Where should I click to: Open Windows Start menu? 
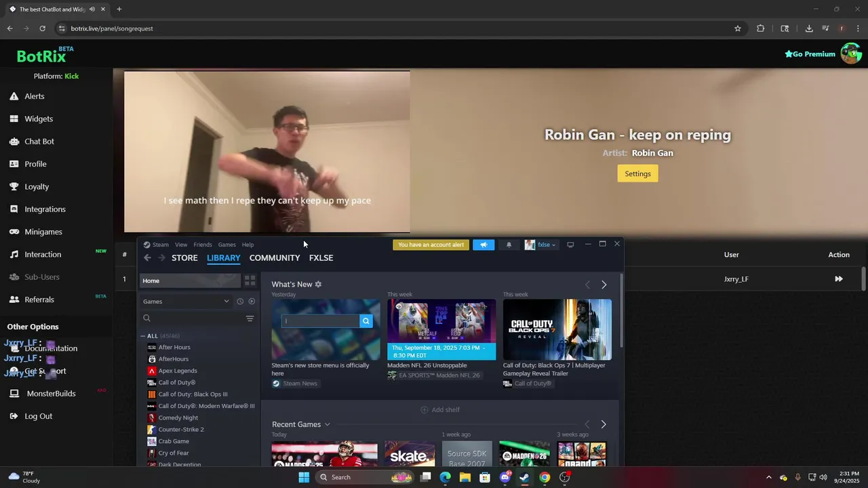tap(304, 477)
